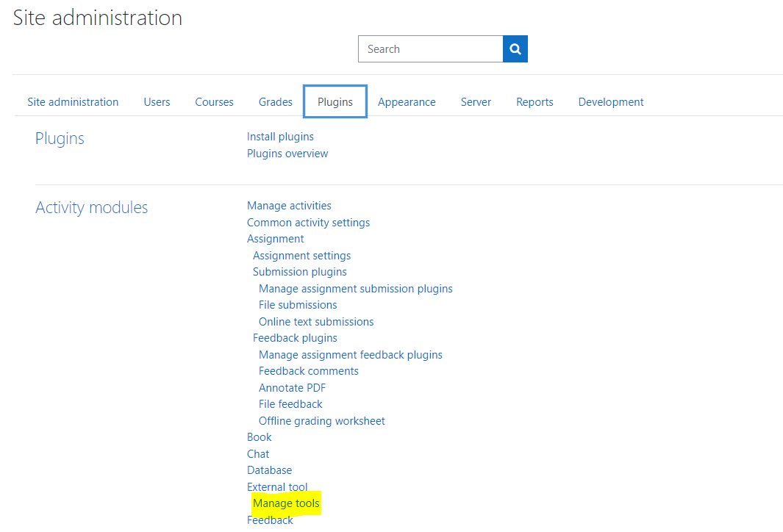The width and height of the screenshot is (783, 532).
Task: Open Offline grading worksheet link
Action: point(321,421)
